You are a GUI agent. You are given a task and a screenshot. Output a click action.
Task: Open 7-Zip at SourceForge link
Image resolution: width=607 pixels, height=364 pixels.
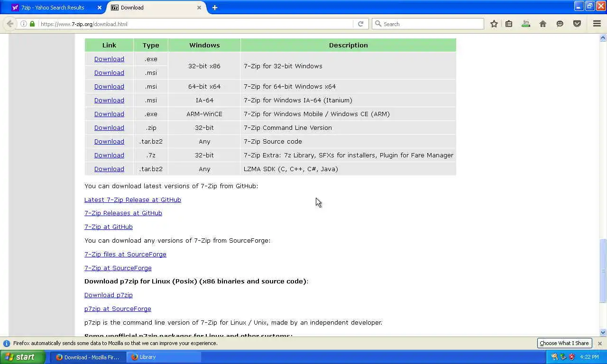click(x=118, y=268)
